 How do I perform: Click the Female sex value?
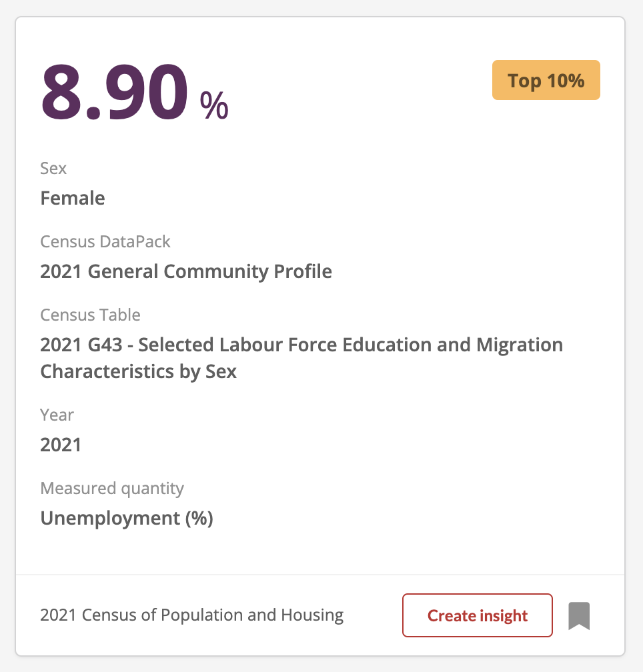(73, 199)
